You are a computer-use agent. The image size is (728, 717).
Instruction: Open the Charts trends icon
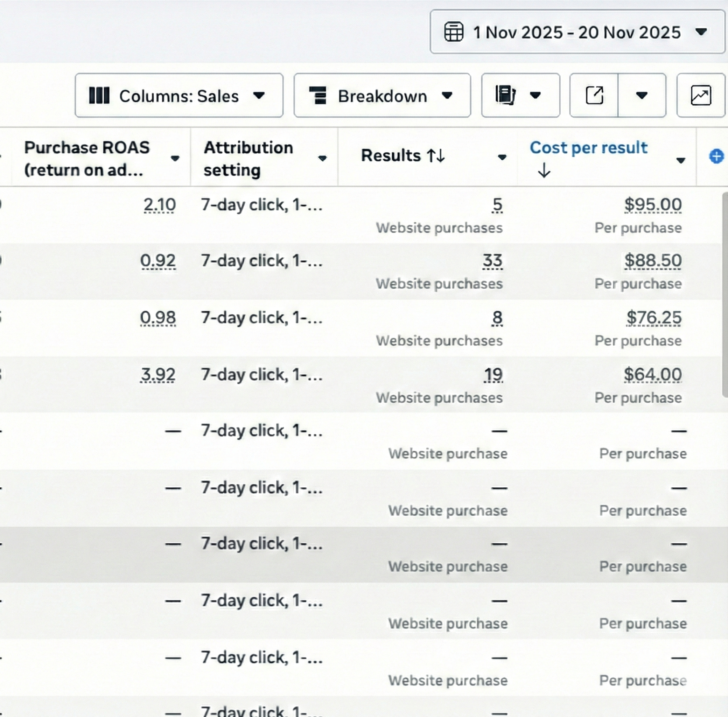(701, 95)
